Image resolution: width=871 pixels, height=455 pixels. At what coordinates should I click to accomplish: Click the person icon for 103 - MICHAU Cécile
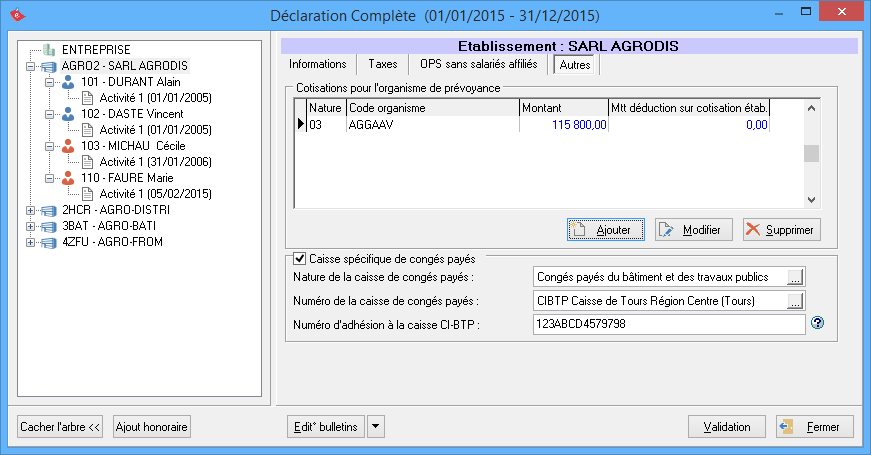point(68,146)
